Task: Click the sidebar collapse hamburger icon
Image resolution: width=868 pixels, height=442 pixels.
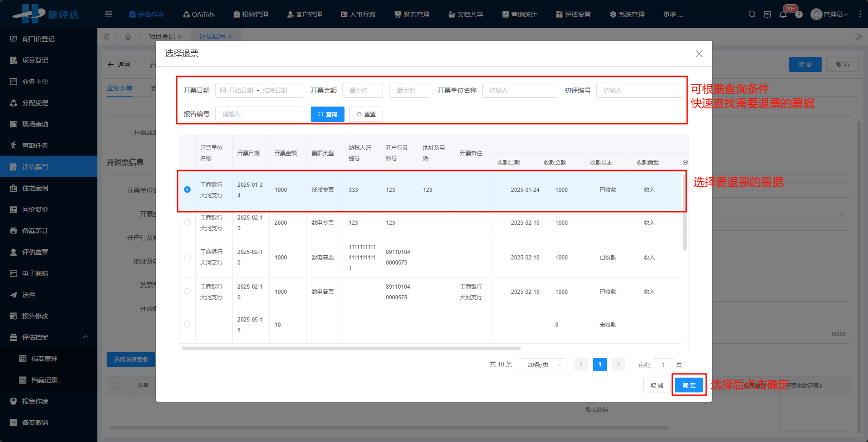Action: (108, 14)
